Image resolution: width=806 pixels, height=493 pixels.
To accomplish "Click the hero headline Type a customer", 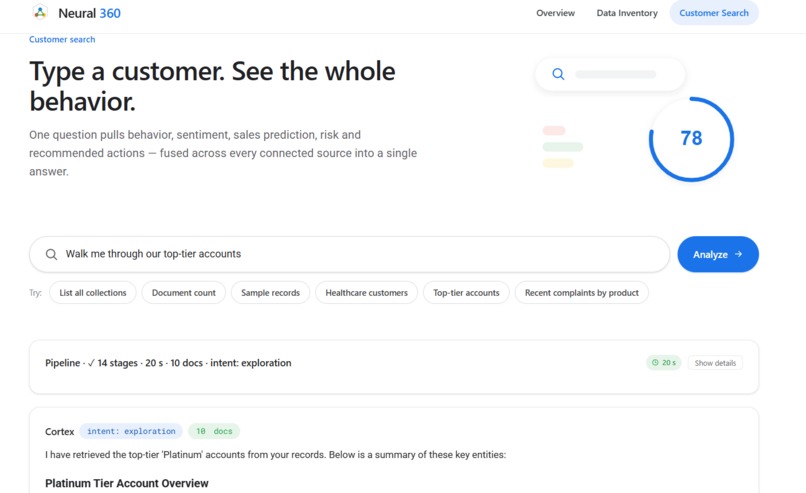I will tap(212, 86).
